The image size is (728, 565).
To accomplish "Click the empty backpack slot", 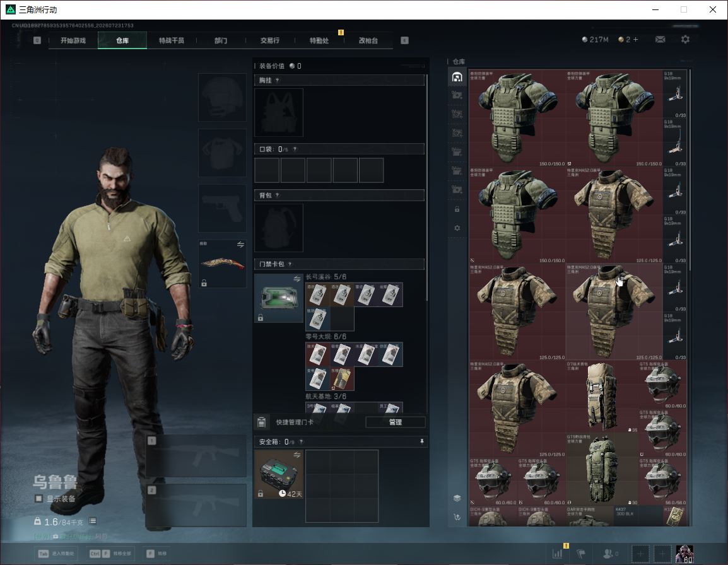I will point(279,228).
